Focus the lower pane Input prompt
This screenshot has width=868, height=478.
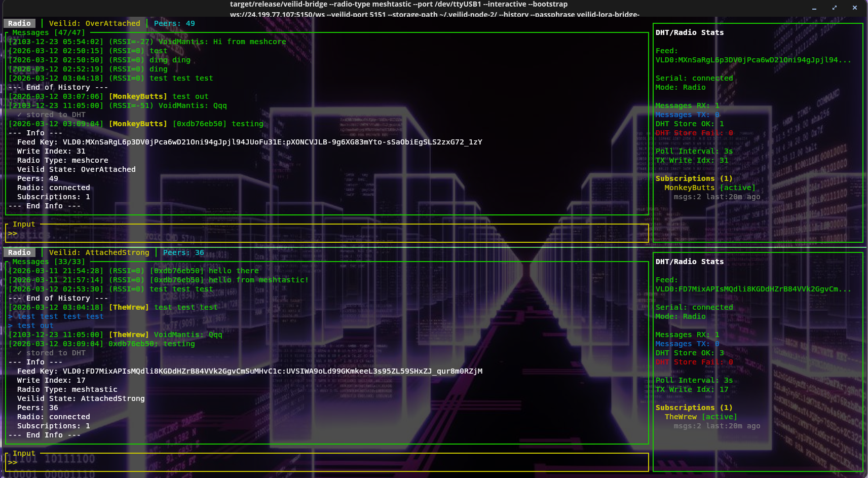327,462
